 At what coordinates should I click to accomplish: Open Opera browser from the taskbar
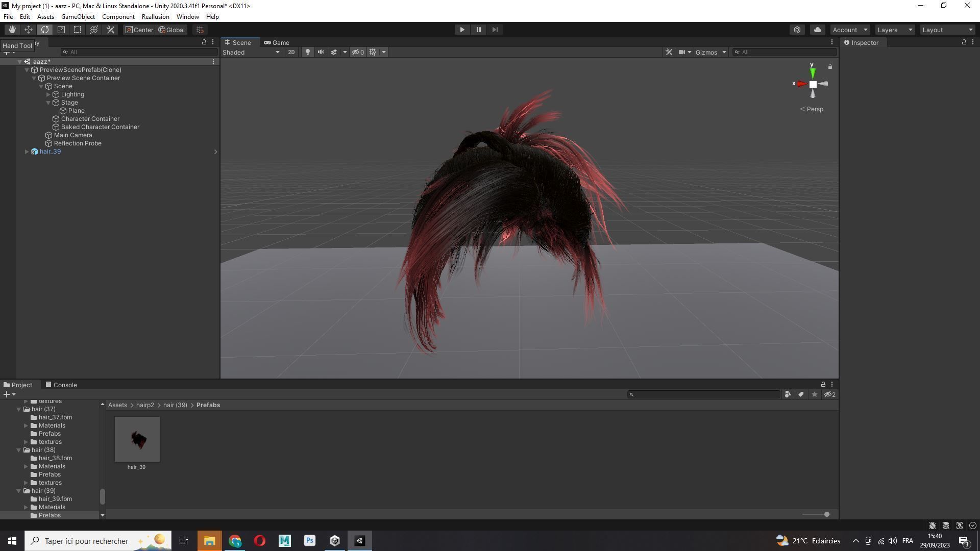(x=260, y=541)
